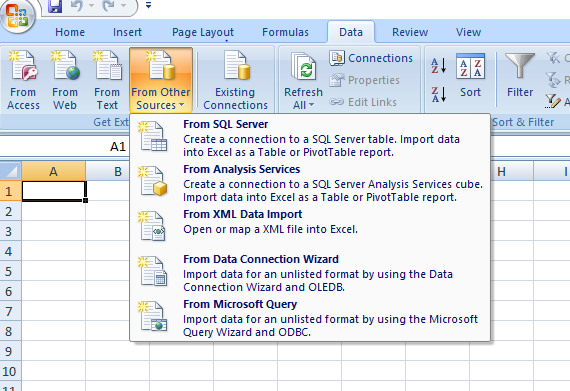The width and height of the screenshot is (570, 391).
Task: Open the Page Layout ribbon tab
Action: (203, 32)
